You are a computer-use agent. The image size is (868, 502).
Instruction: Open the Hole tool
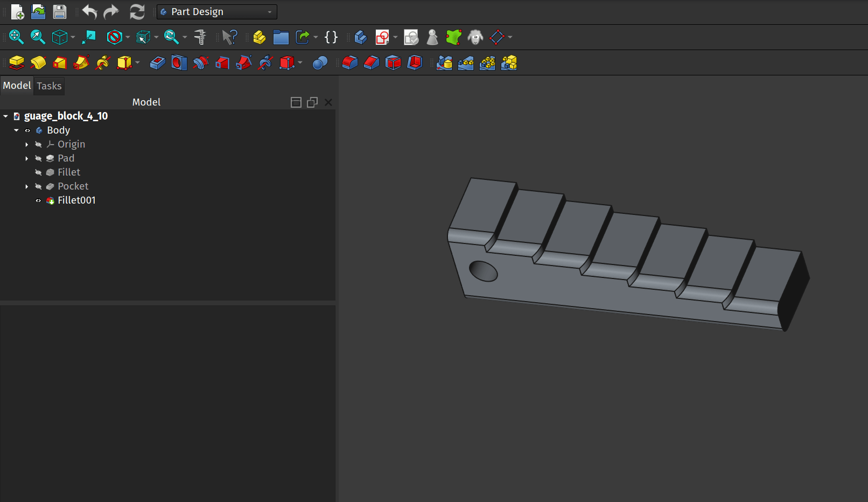click(179, 62)
